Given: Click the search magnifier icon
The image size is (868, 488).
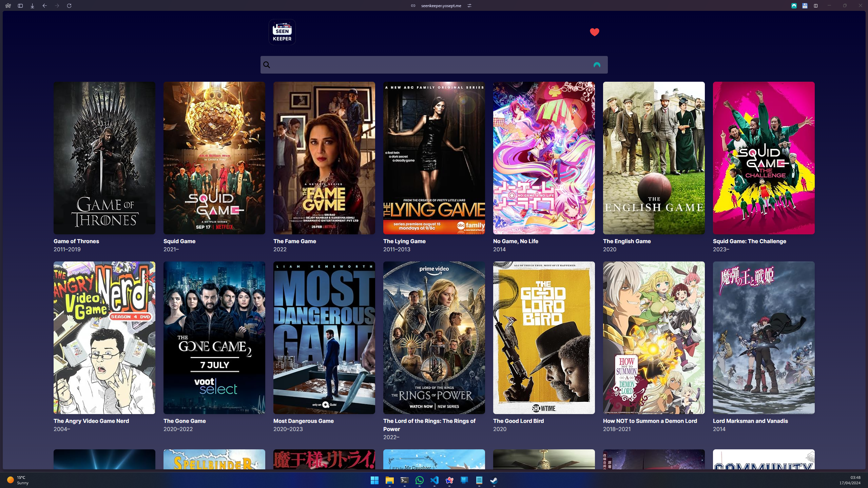Looking at the screenshot, I should (x=267, y=65).
